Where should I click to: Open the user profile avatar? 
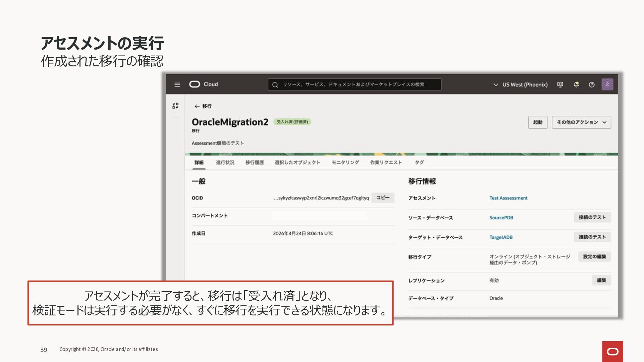(x=607, y=84)
